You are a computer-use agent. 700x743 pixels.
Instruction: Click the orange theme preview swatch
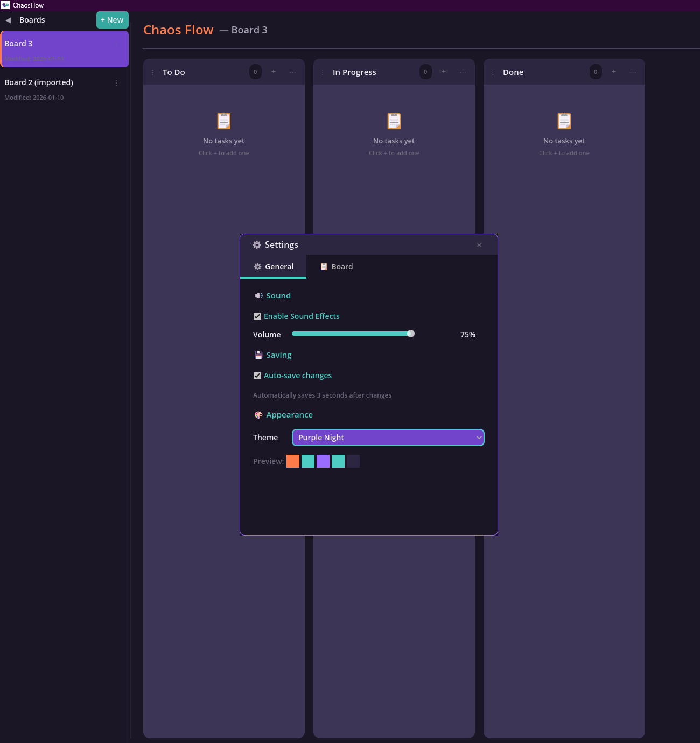(x=293, y=461)
